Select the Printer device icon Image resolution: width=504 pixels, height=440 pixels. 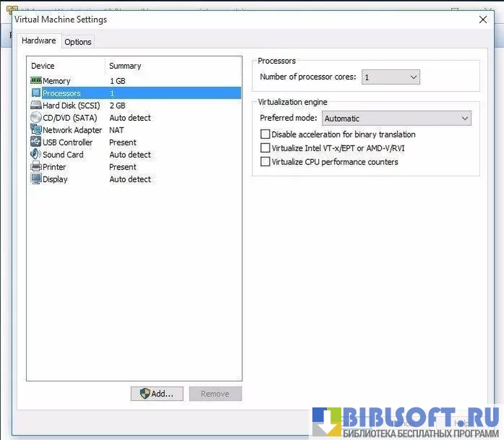pos(36,167)
